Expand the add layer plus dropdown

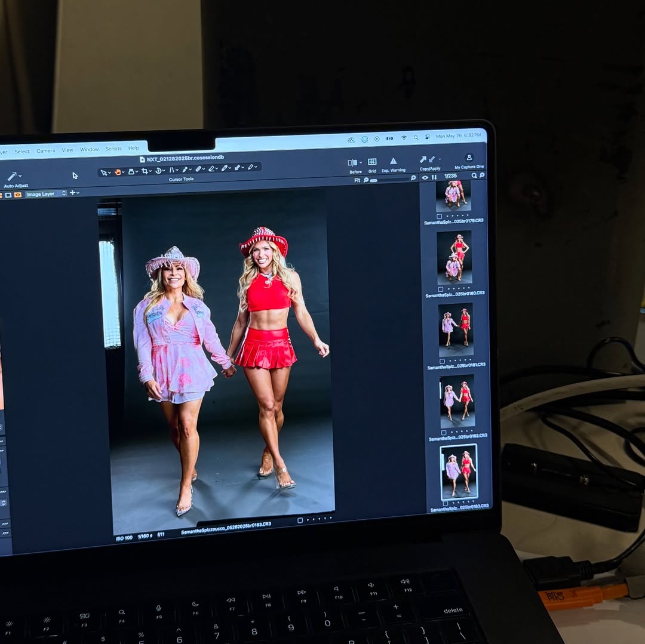pyautogui.click(x=74, y=193)
